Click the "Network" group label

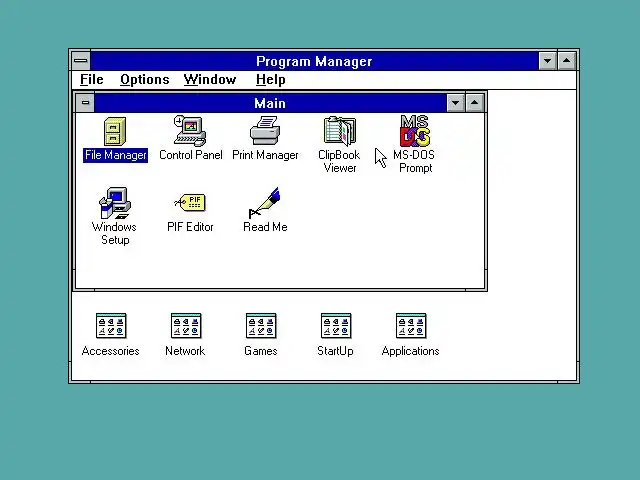(x=185, y=351)
